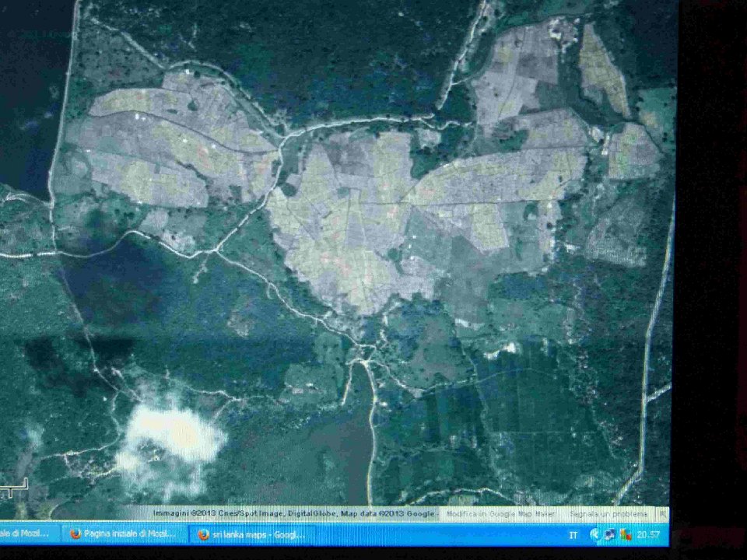
Task: Click the small icon right of "Segnala un problema"
Action: coord(662,514)
